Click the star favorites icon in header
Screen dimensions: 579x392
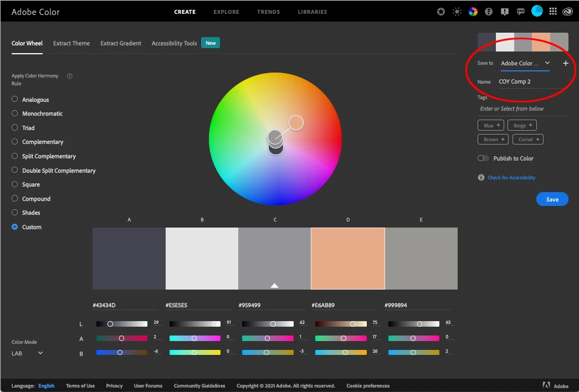click(x=441, y=12)
